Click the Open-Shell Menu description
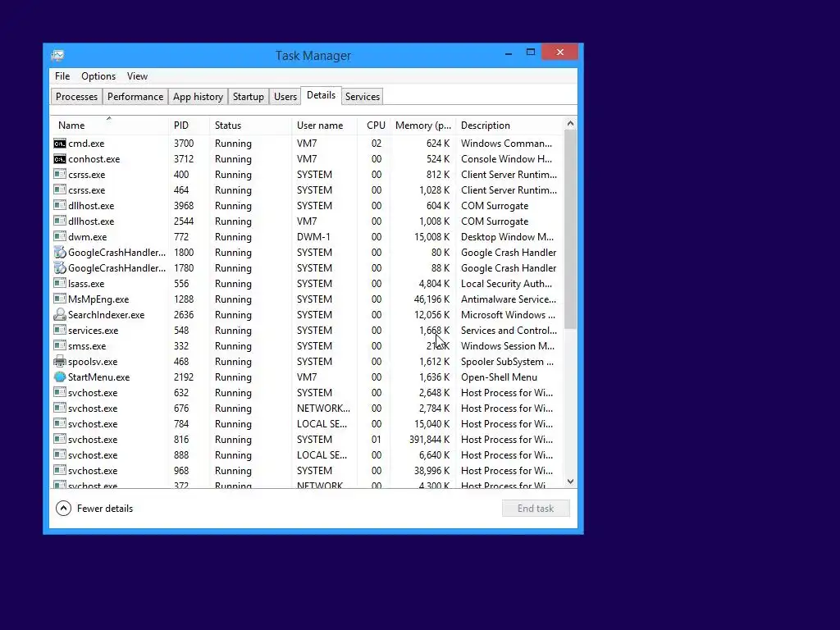Screen dimensions: 840x630 point(499,377)
